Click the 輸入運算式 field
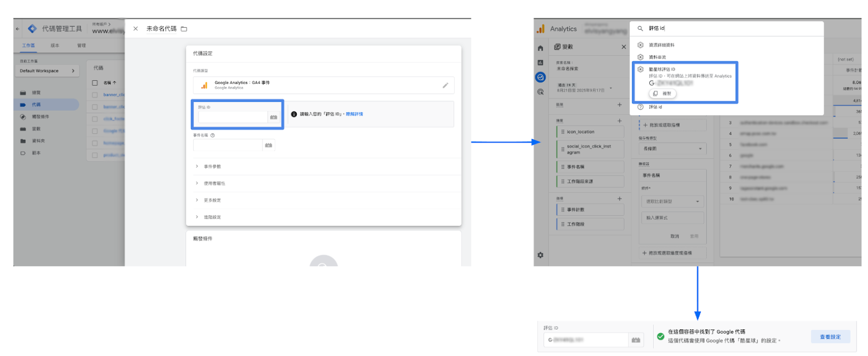Viewport: 868px width, 356px height. 673,218
